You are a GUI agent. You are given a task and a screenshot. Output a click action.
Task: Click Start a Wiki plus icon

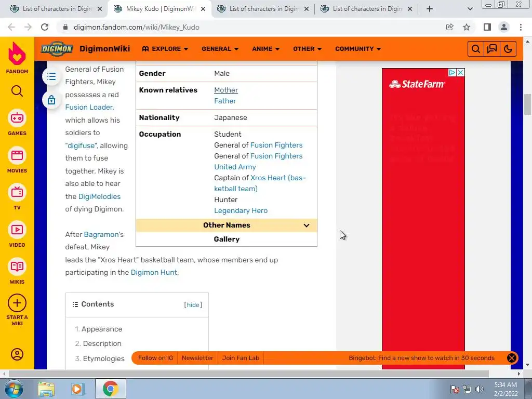(17, 303)
